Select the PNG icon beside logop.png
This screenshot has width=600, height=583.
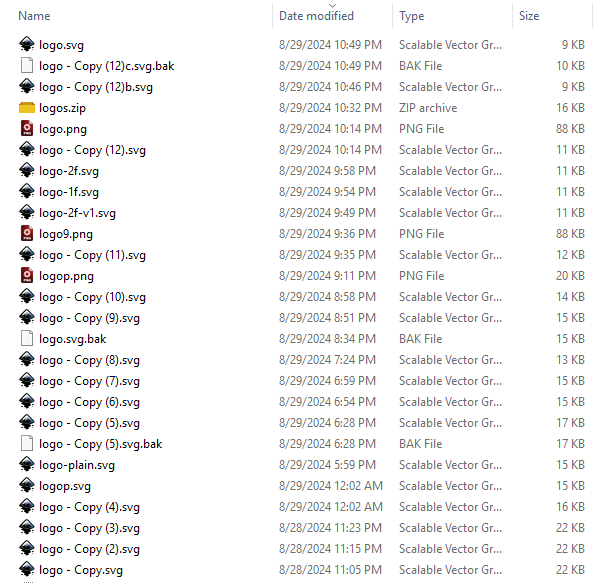(27, 275)
